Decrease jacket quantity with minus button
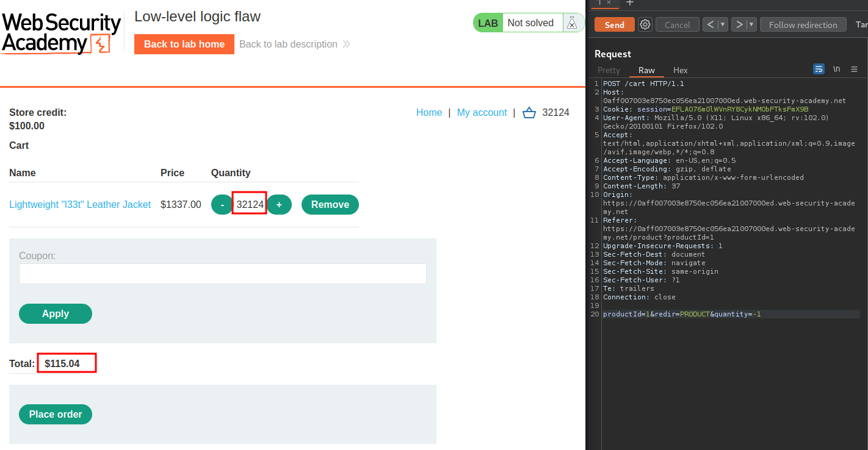This screenshot has height=450, width=868. 222,204
